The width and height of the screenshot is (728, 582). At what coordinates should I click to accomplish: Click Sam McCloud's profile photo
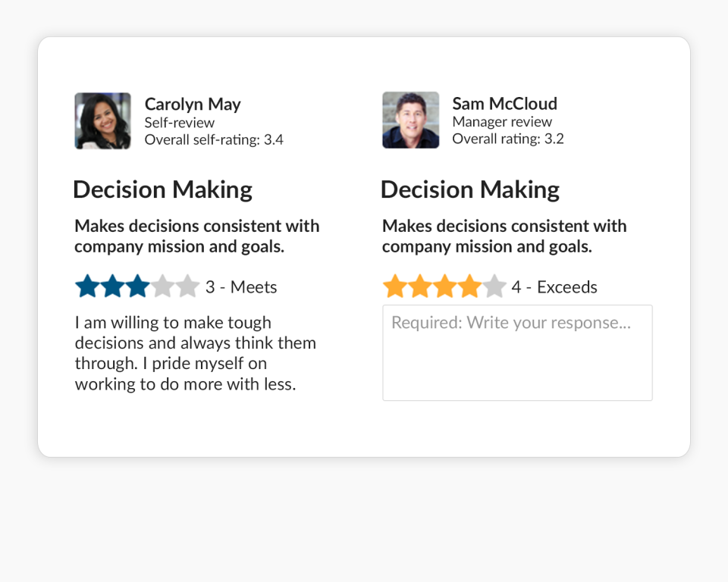click(x=410, y=120)
